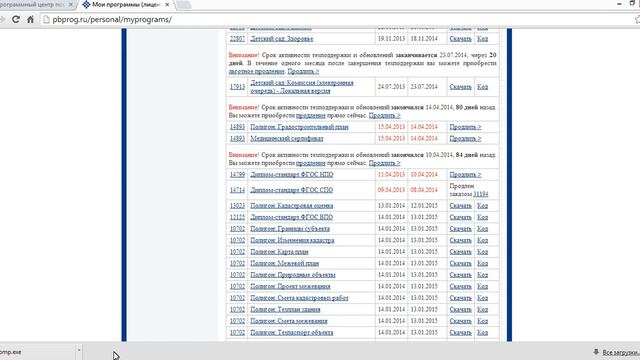
Task: Open 'Детский сад: Комиссия' local version link
Action: (302, 87)
